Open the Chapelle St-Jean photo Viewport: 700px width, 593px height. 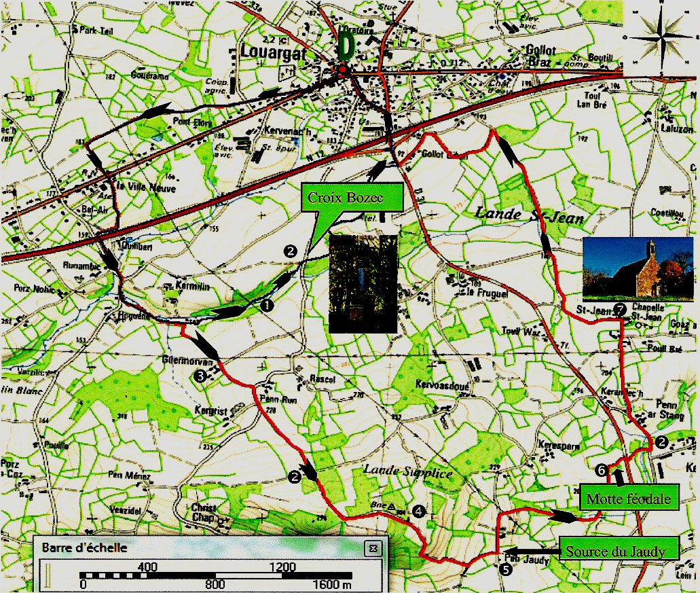pyautogui.click(x=638, y=268)
